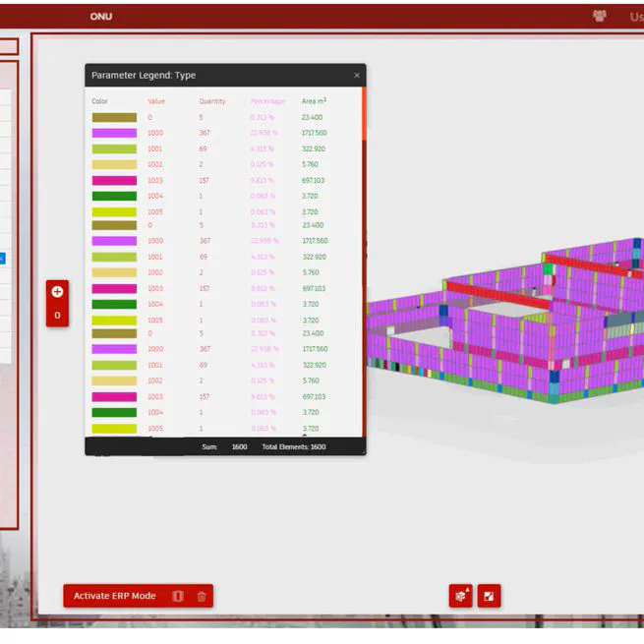Image resolution: width=644 pixels, height=644 pixels.
Task: Click the Parameter Legend: Type title bar
Action: (225, 75)
